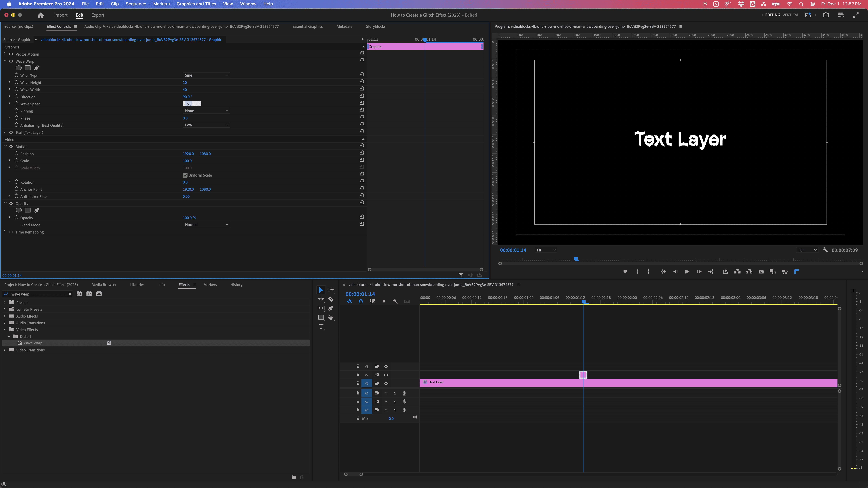Open the Sequence menu

[136, 4]
